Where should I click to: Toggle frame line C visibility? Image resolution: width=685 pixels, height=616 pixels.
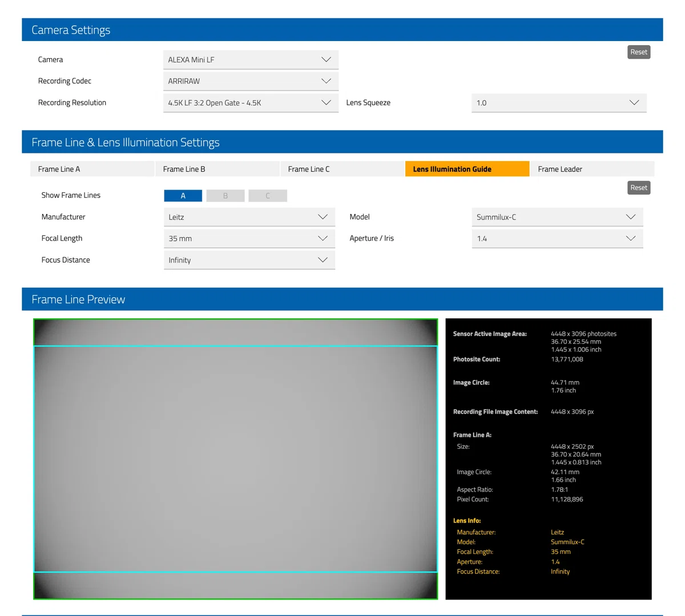click(x=268, y=196)
